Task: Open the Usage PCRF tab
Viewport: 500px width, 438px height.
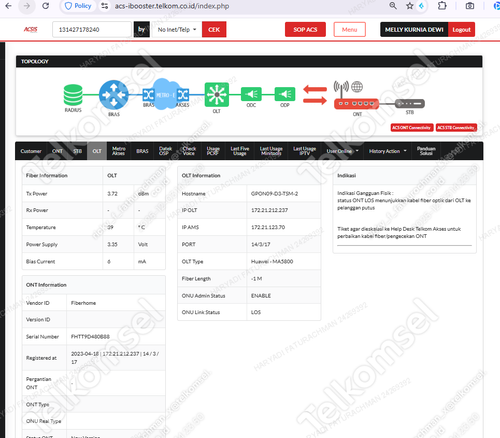Action: [x=213, y=151]
